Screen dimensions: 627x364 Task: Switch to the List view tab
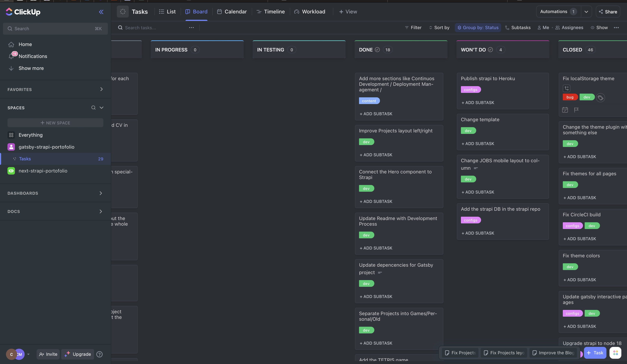[x=167, y=11]
